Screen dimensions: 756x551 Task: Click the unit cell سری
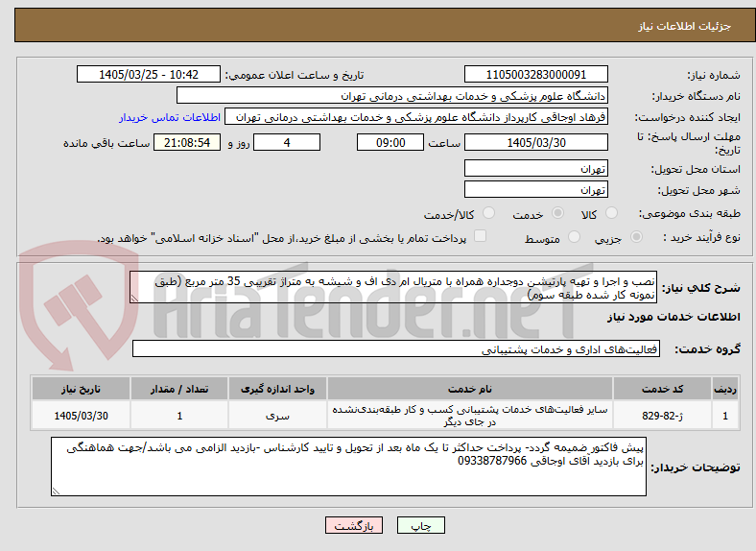(x=277, y=416)
